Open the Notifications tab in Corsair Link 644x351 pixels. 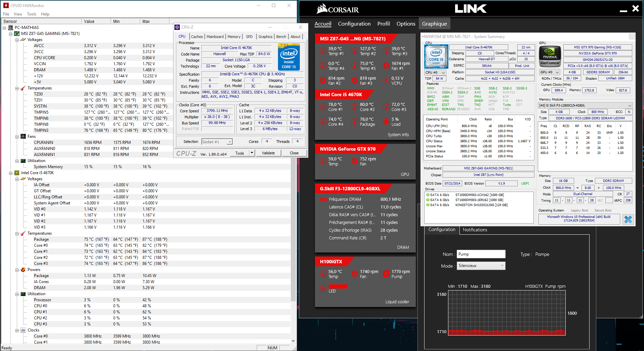coord(475,230)
